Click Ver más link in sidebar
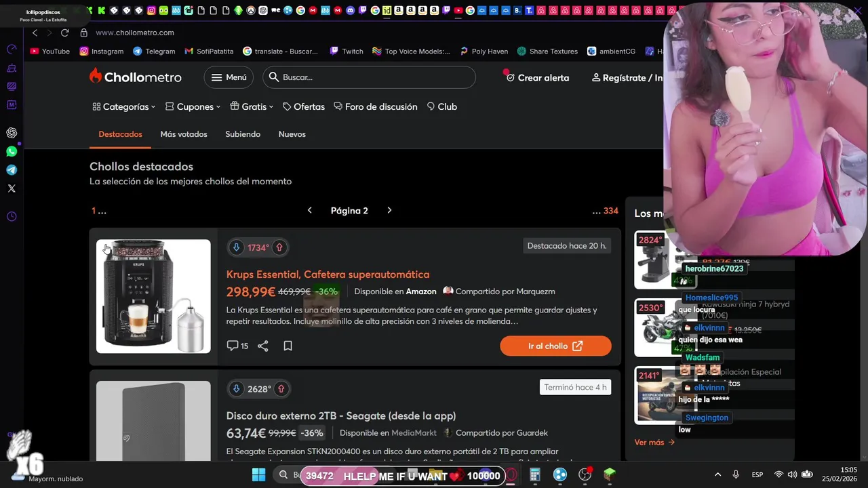Viewport: 868px width, 488px height. [x=654, y=443]
